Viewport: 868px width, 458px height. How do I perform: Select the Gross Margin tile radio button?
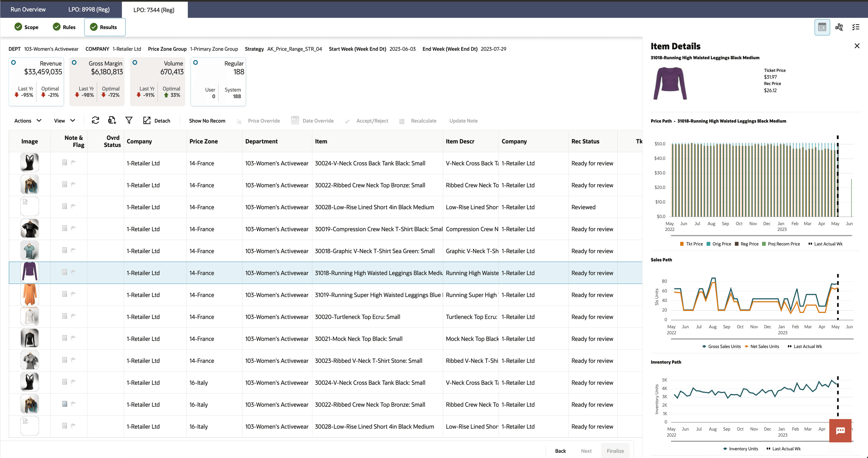click(x=74, y=63)
